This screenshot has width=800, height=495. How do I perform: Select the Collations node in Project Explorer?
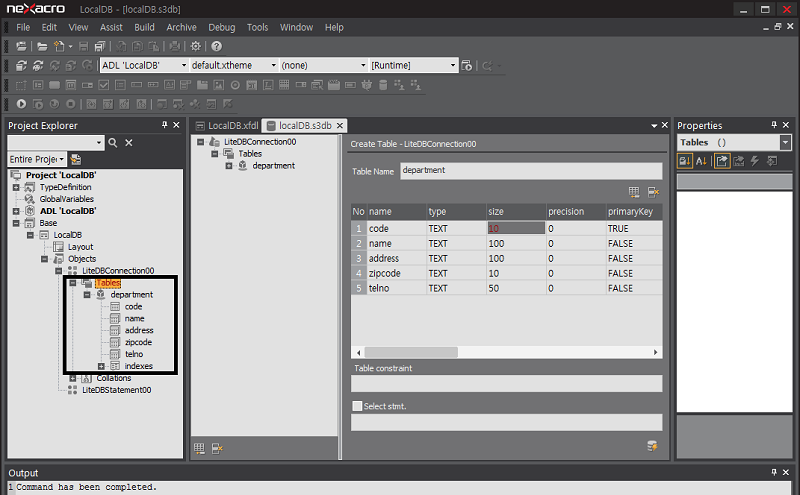tap(114, 378)
